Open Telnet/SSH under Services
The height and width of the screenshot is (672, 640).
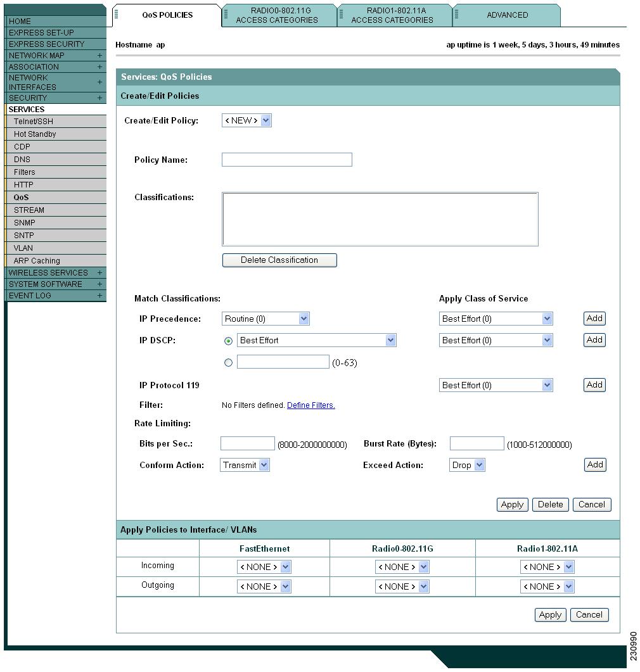click(x=55, y=121)
